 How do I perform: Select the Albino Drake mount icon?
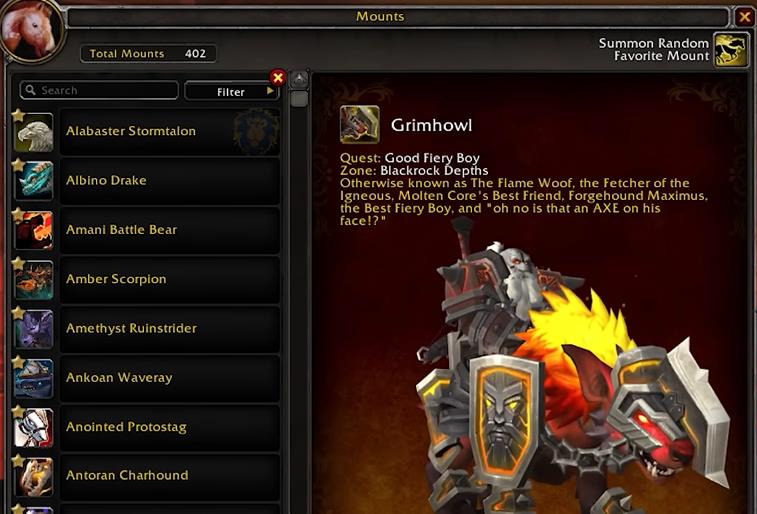[x=34, y=181]
